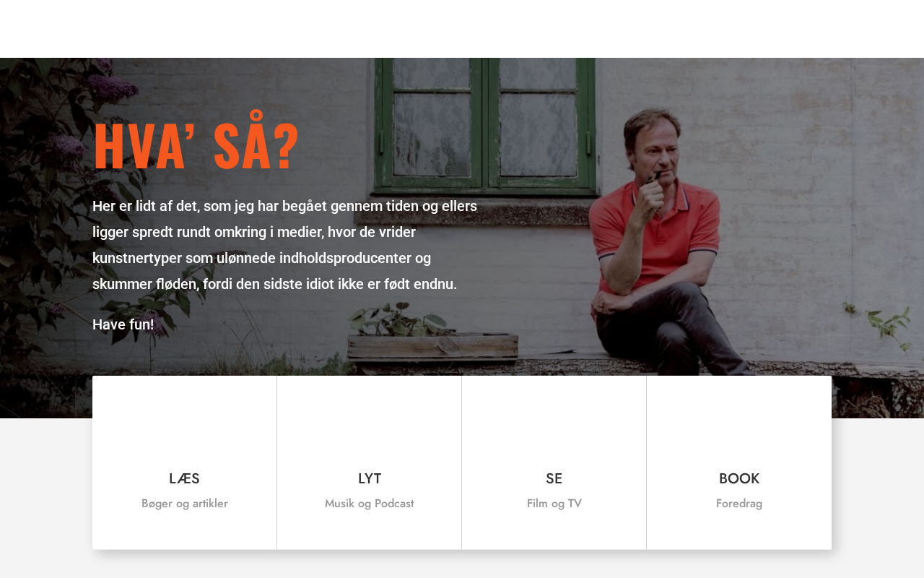The width and height of the screenshot is (924, 578).
Task: Open the SE card title
Action: (x=554, y=478)
